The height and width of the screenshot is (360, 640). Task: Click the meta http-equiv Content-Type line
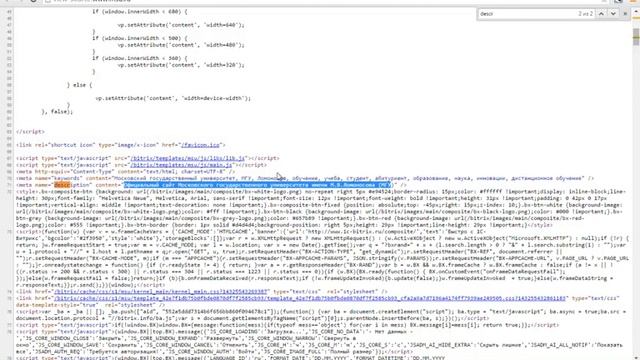(x=126, y=172)
